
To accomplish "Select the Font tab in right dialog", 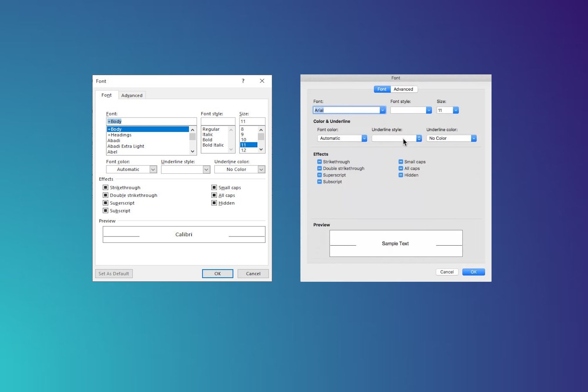I will [x=381, y=89].
